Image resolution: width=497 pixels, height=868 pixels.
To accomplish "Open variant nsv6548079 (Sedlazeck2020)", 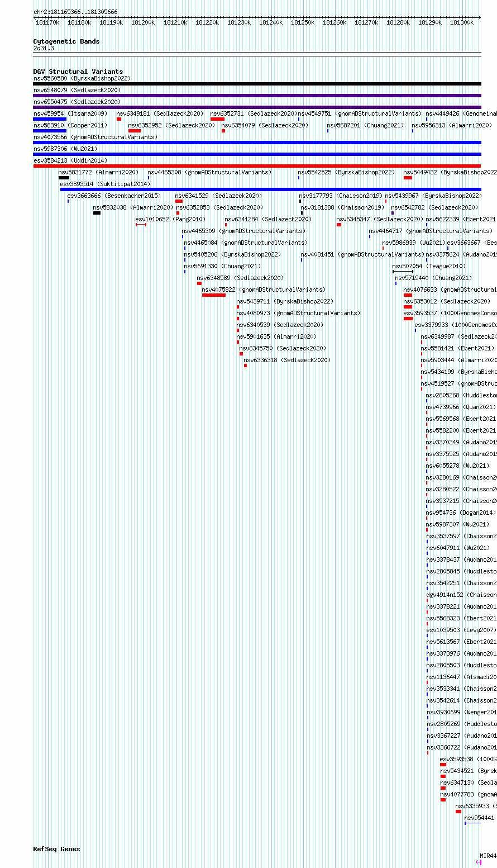I will coord(77,91).
